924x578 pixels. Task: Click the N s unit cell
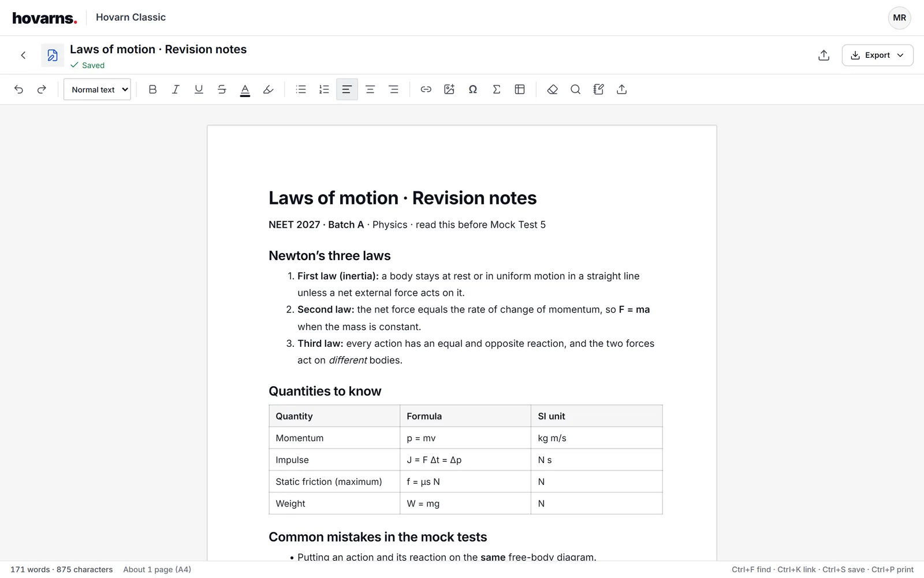597,460
